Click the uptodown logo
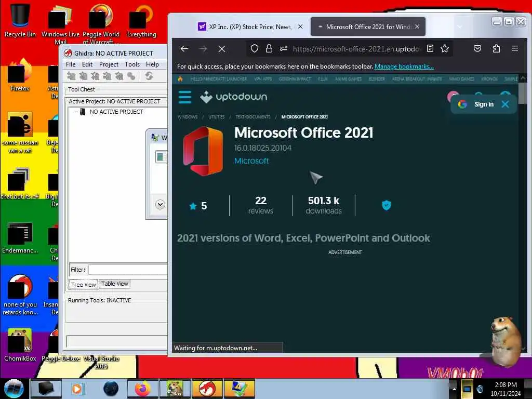The image size is (532, 399). (233, 97)
